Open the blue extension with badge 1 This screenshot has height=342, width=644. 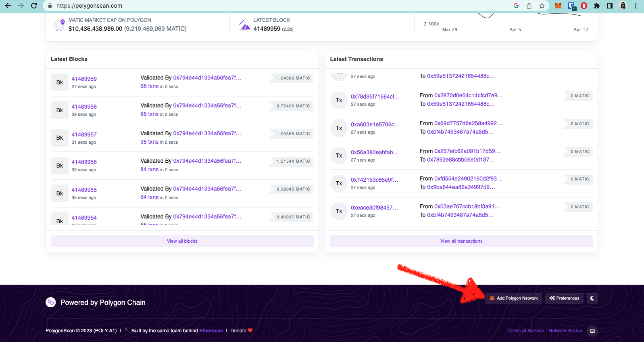click(571, 6)
